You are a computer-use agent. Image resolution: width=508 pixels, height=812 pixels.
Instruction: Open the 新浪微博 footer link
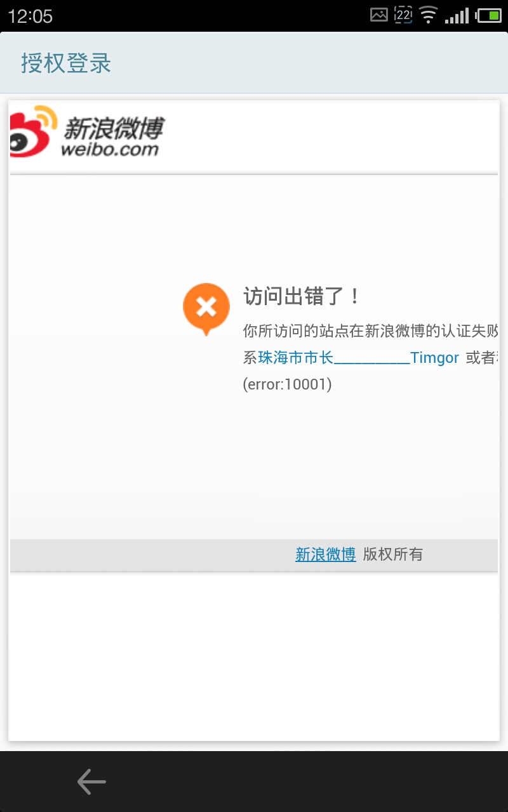[x=325, y=554]
